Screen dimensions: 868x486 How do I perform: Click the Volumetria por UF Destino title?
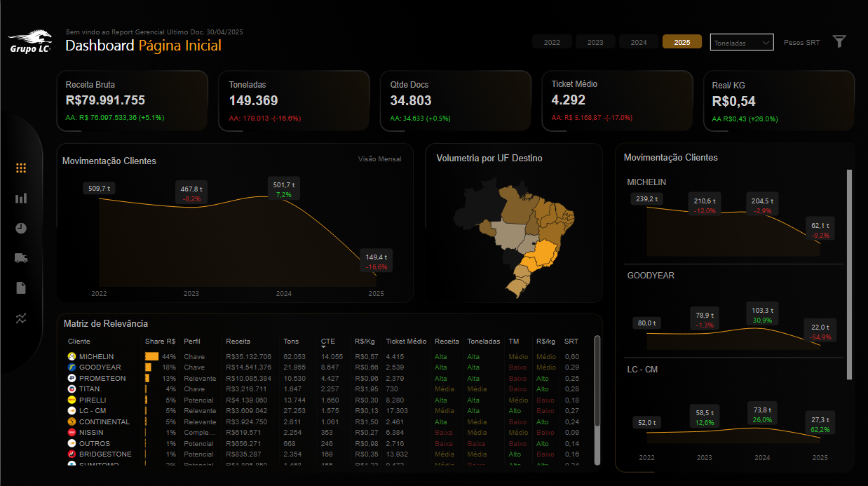(x=489, y=158)
